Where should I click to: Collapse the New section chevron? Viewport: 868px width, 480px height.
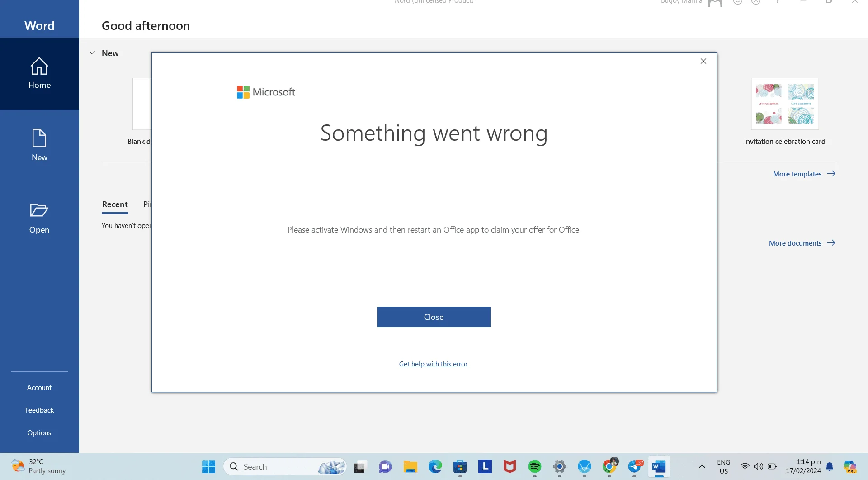pyautogui.click(x=92, y=53)
